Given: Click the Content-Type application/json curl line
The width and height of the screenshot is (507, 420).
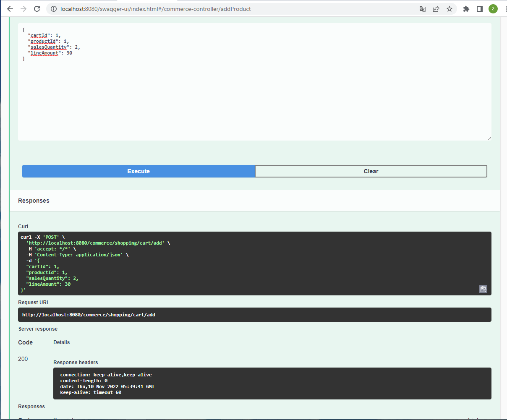Looking at the screenshot, I should [78, 255].
